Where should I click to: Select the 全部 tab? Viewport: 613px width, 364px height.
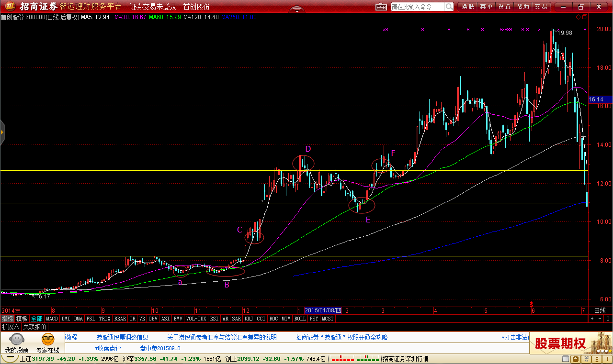[x=37, y=319]
